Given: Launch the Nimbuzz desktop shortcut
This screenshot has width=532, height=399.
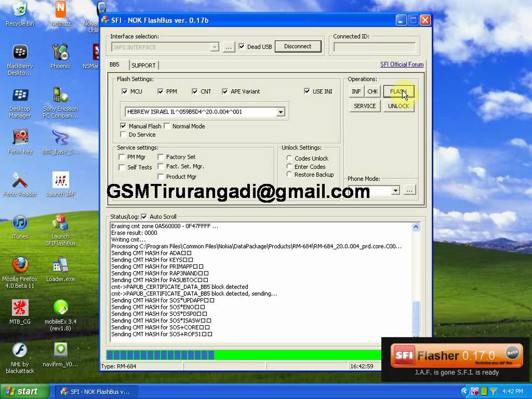Looking at the screenshot, I should tap(60, 13).
